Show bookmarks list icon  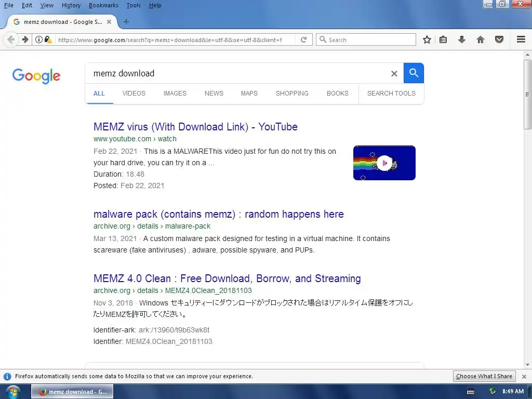pyautogui.click(x=443, y=39)
